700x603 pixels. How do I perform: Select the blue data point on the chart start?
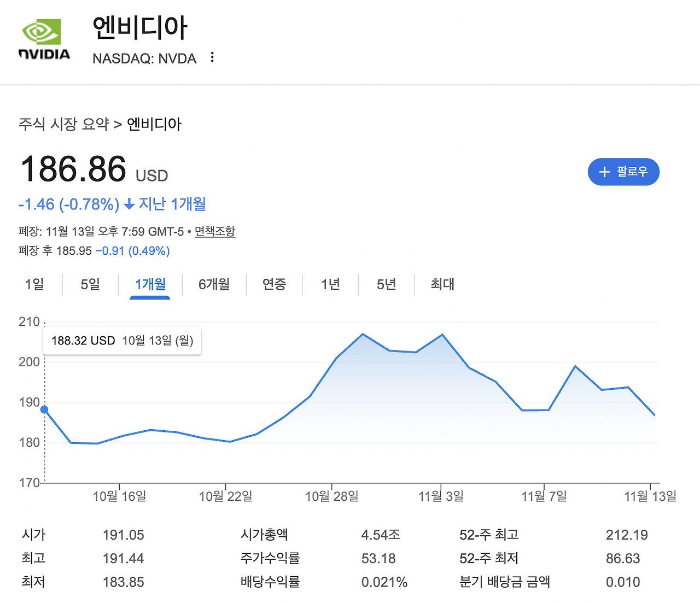point(44,408)
